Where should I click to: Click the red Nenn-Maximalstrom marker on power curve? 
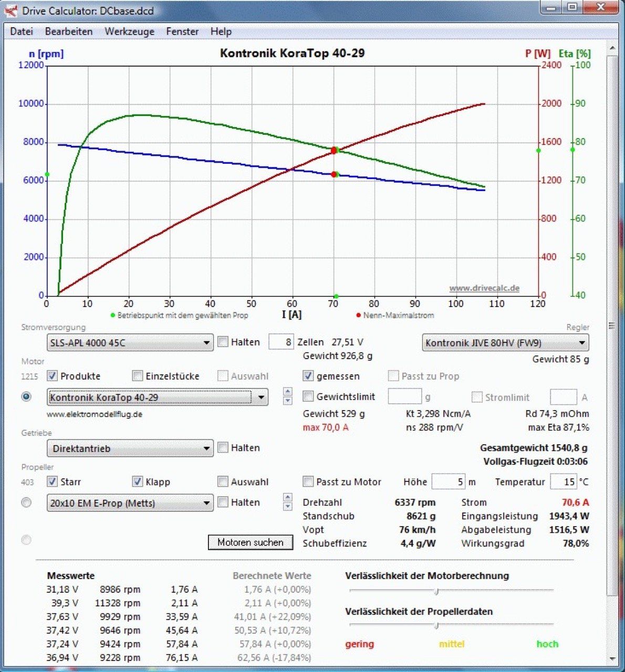(x=334, y=151)
